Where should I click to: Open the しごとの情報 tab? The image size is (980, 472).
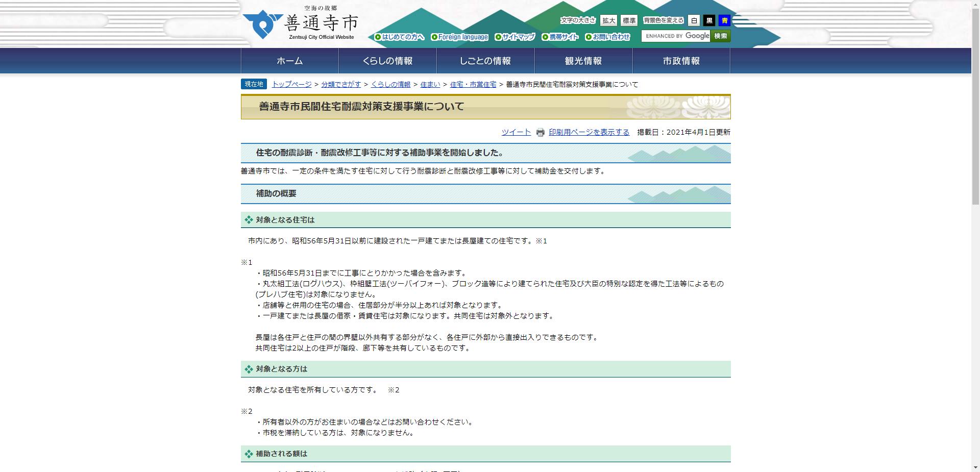tap(486, 60)
